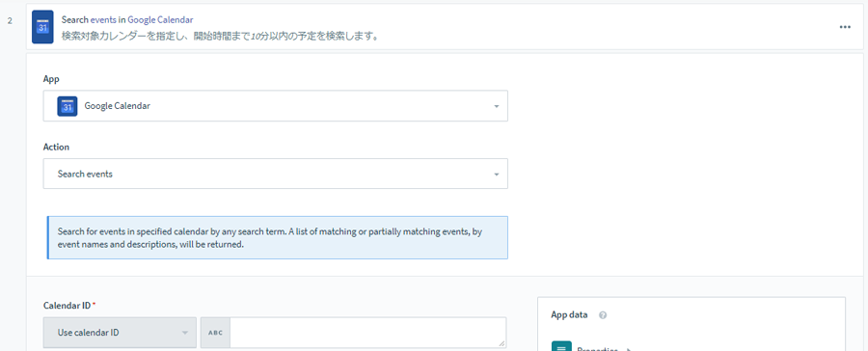Click the 'Action' field label
Screen dimensions: 868x351
pyautogui.click(x=57, y=147)
